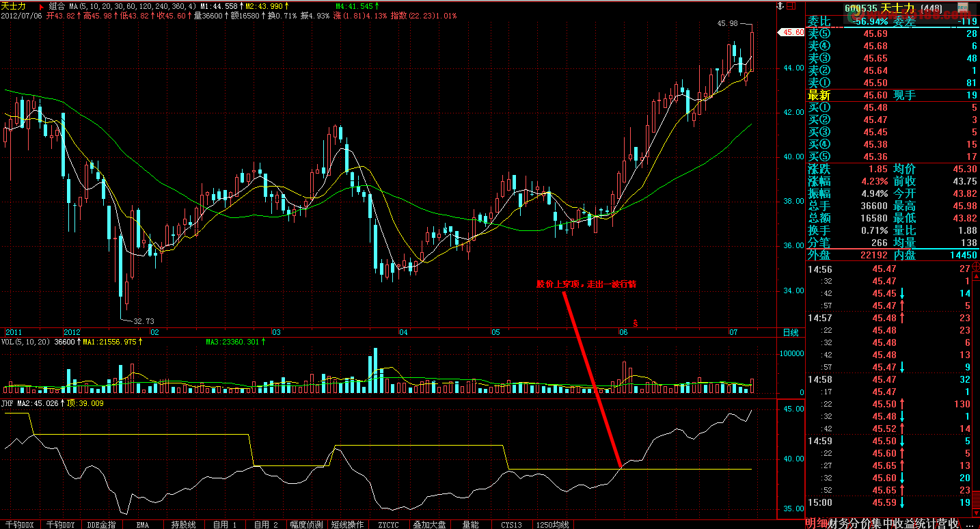Open the 分价 tab in the quote panel

tap(860, 524)
